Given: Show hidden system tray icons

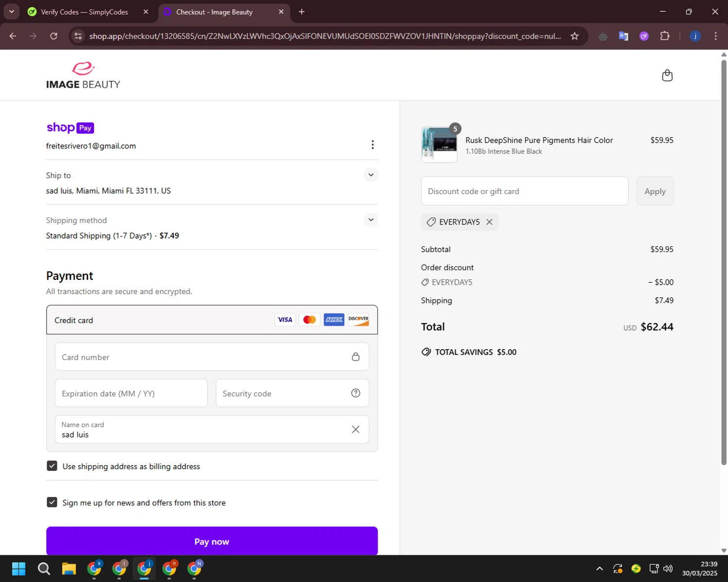Looking at the screenshot, I should (599, 568).
